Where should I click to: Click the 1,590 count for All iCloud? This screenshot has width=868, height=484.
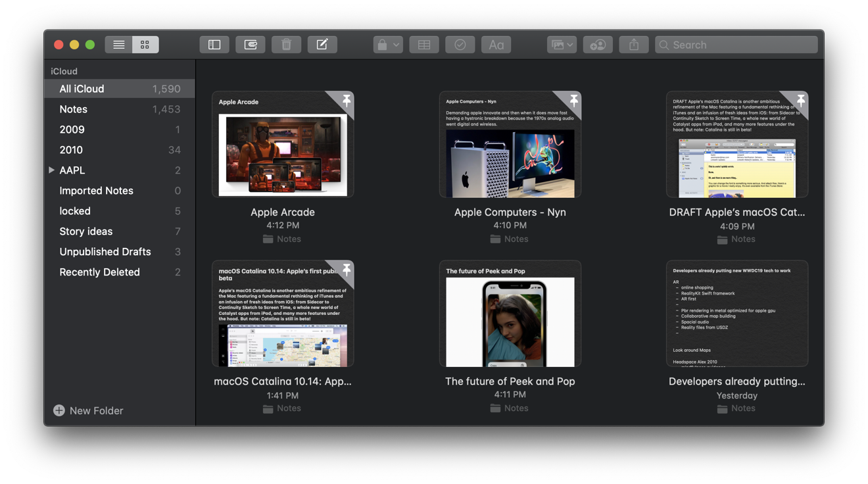click(166, 89)
